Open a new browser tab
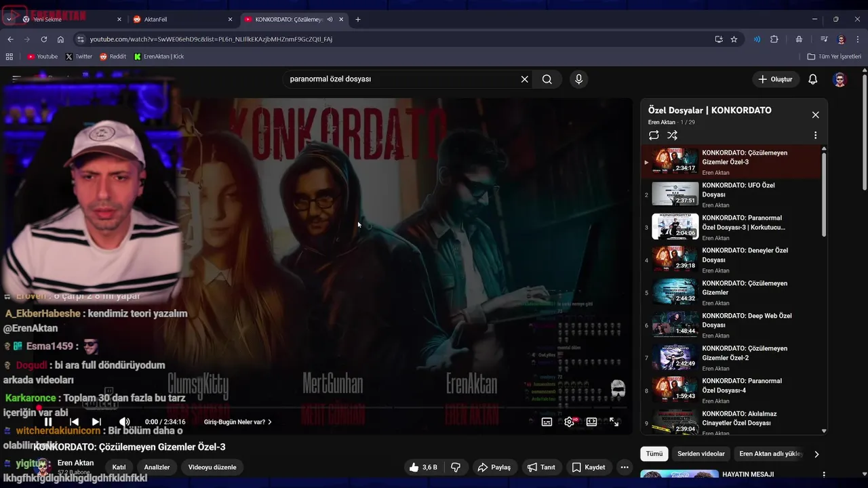Viewport: 868px width, 488px height. 358,19
